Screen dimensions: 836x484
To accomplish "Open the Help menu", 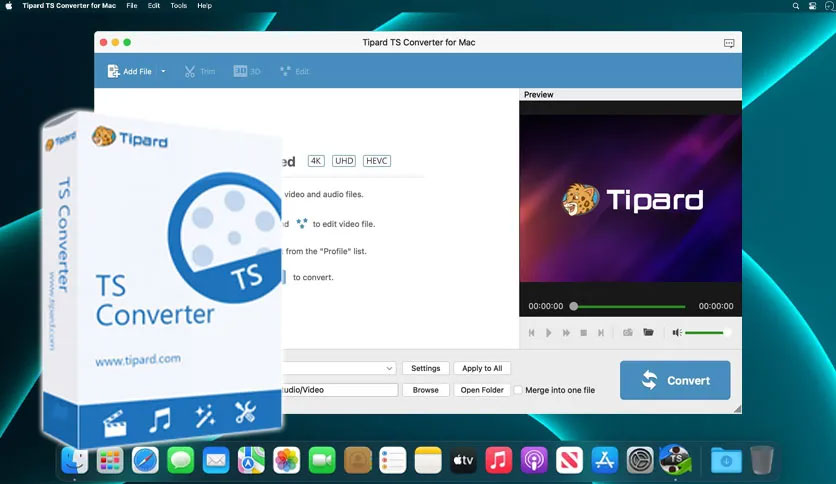I will (204, 6).
